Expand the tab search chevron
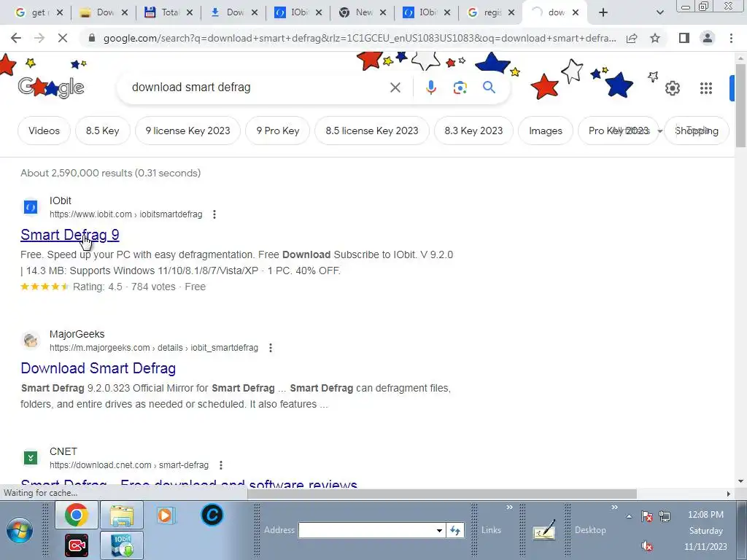The width and height of the screenshot is (747, 560). tap(659, 12)
